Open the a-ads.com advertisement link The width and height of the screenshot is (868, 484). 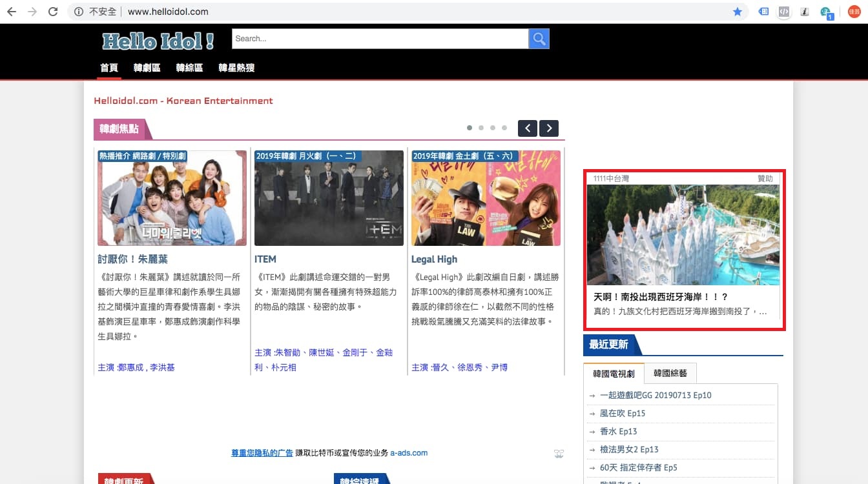409,453
